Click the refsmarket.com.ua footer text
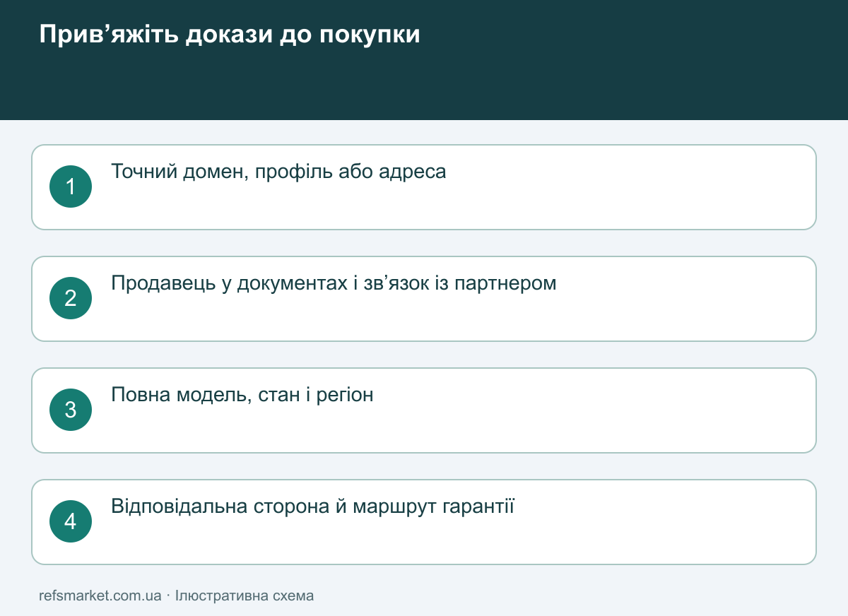The height and width of the screenshot is (616, 848). pos(100,596)
